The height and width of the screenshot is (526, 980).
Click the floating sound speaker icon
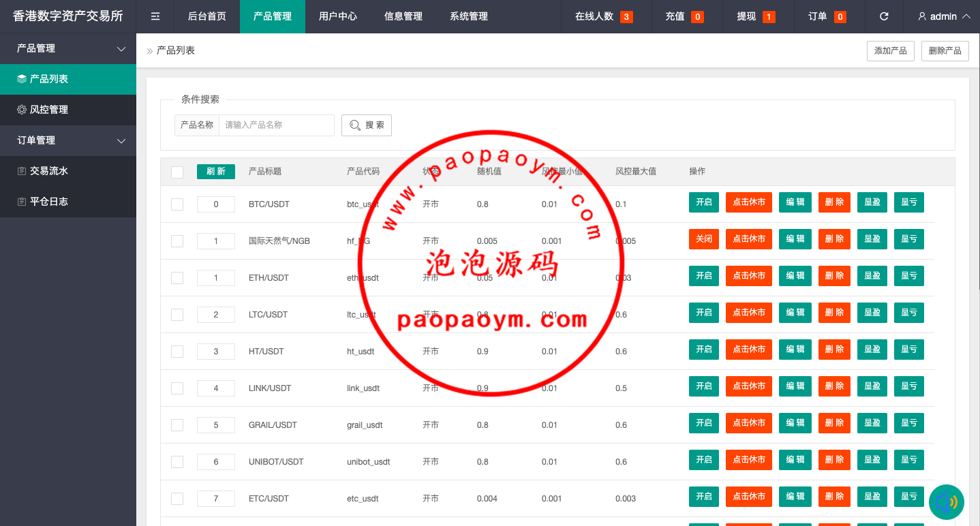947,502
